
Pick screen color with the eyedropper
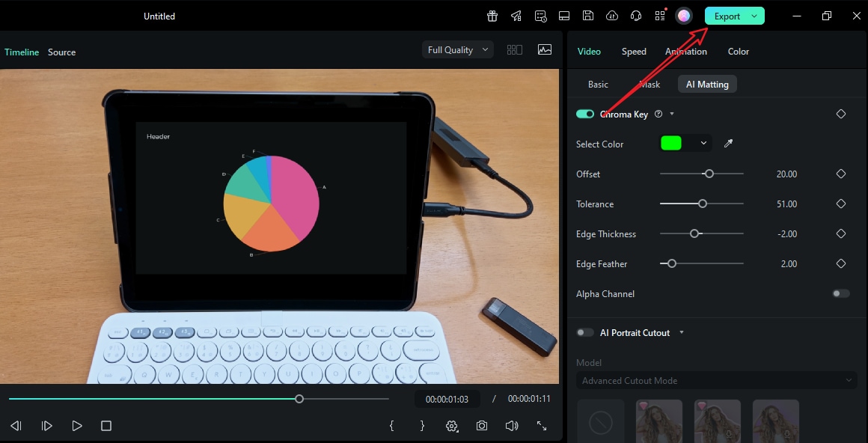[728, 143]
